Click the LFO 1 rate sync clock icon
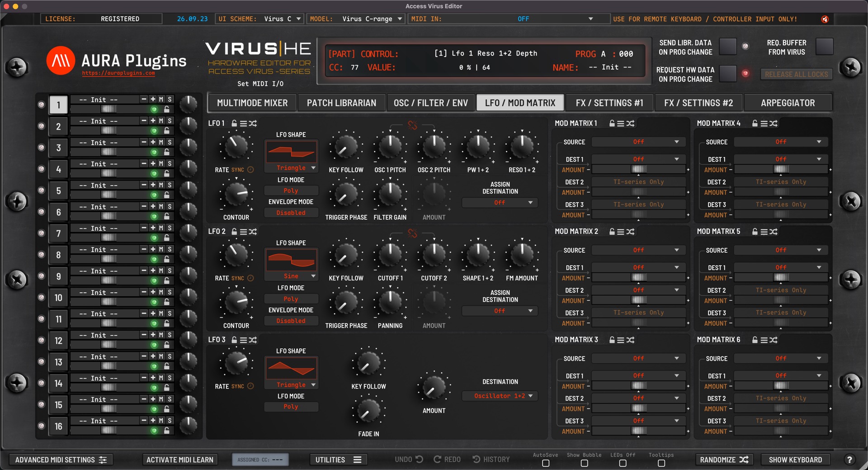Image resolution: width=868 pixels, height=470 pixels. click(250, 170)
